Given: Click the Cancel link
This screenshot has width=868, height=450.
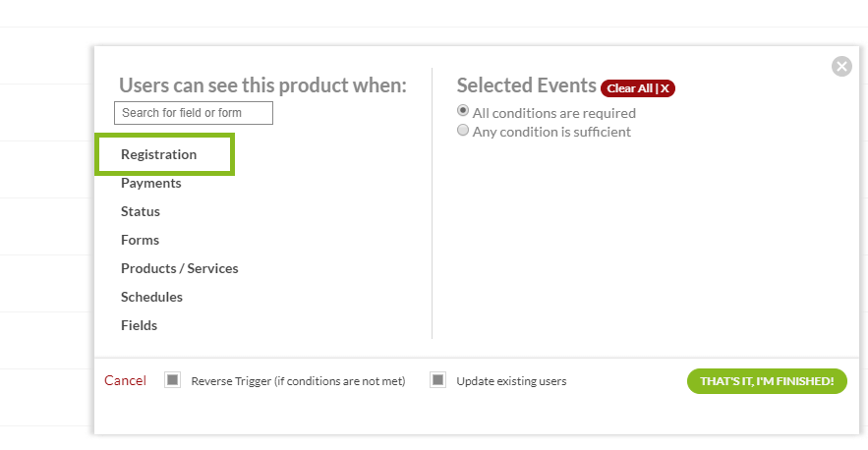Looking at the screenshot, I should coord(125,381).
